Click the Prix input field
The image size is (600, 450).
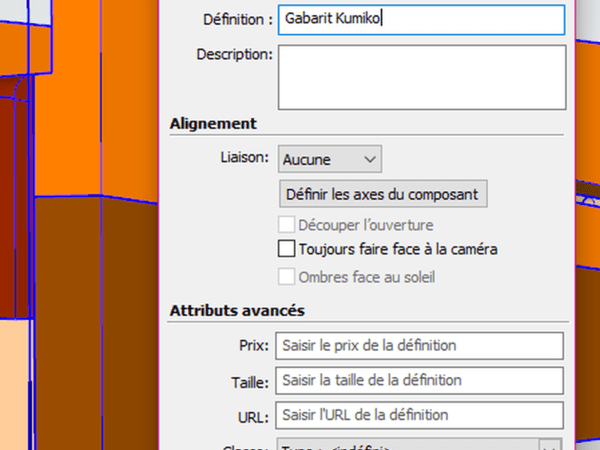[x=420, y=346]
